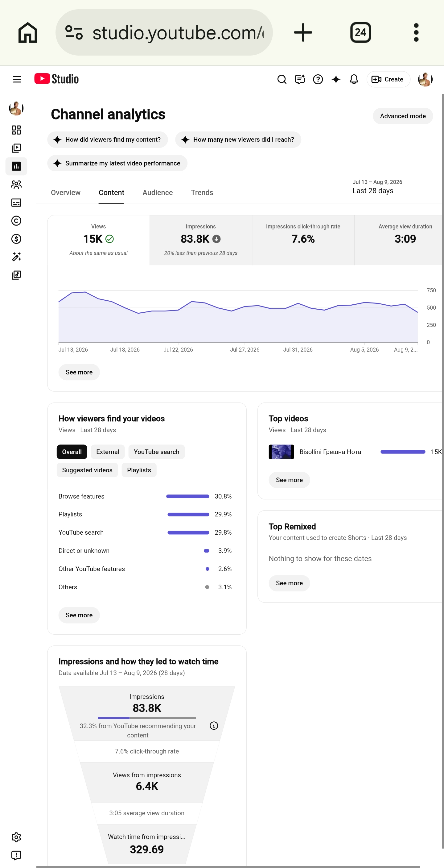The height and width of the screenshot is (868, 444).
Task: Click the browser address bar URL
Action: pyautogui.click(x=178, y=32)
